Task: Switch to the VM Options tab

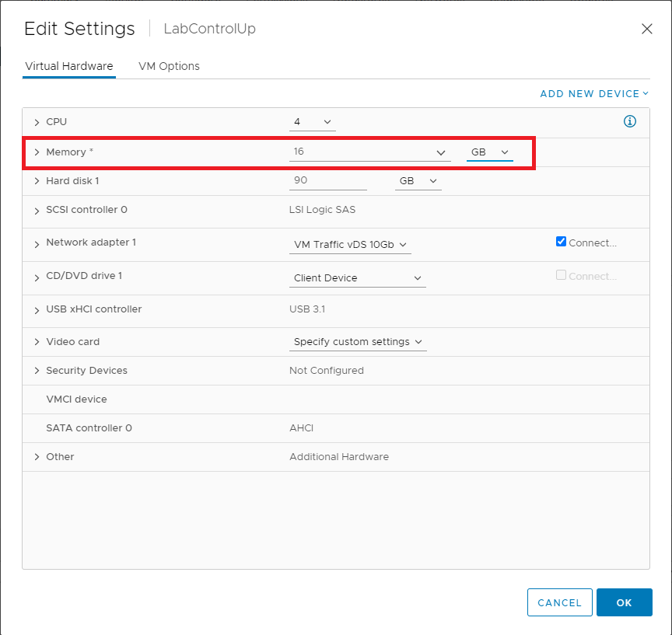Action: point(169,66)
